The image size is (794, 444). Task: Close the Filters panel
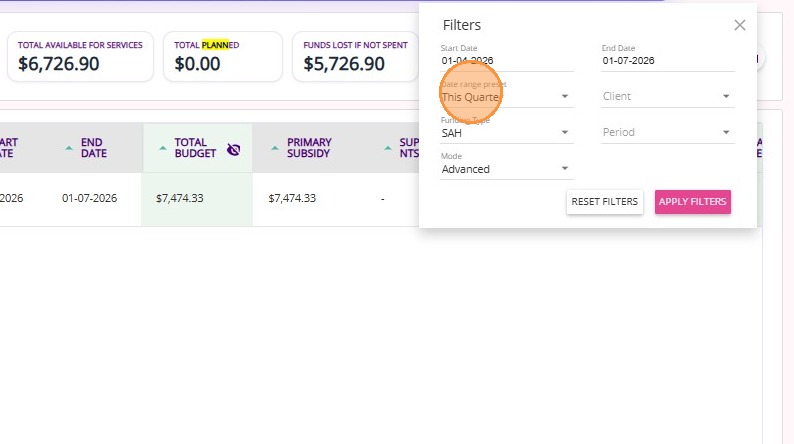[x=740, y=25]
